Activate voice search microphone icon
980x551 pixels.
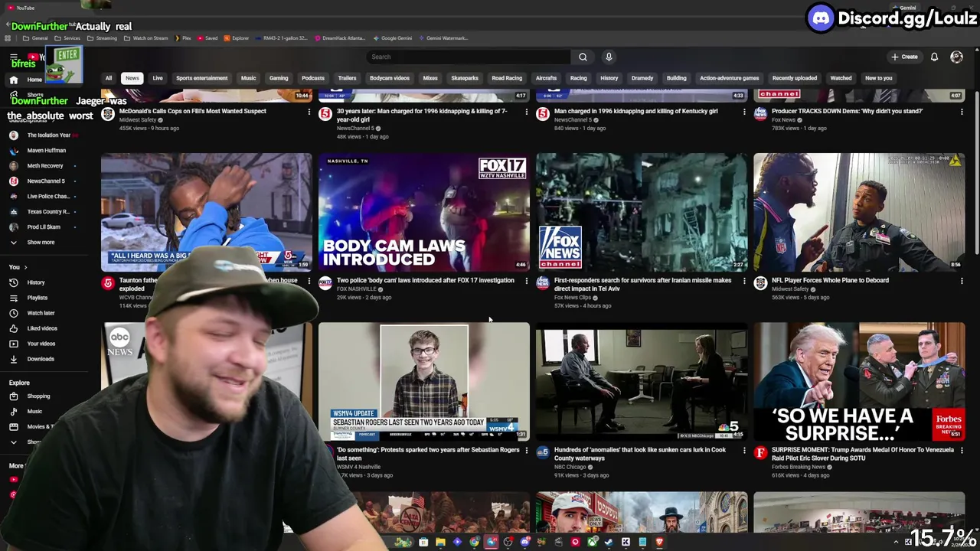pyautogui.click(x=609, y=57)
